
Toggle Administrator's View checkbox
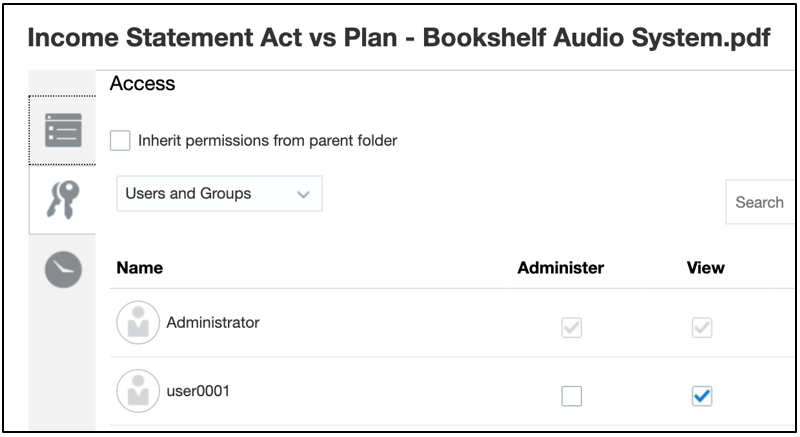pos(702,327)
